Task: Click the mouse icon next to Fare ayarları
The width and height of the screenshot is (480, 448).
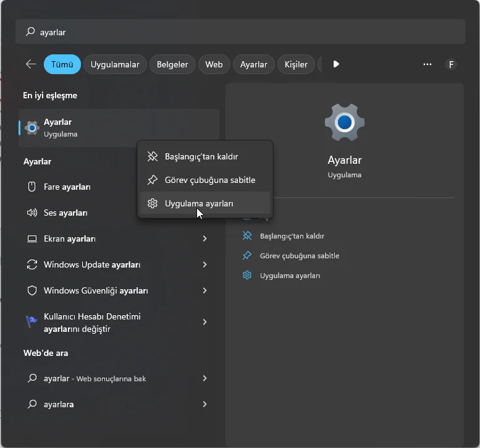Action: click(x=32, y=187)
